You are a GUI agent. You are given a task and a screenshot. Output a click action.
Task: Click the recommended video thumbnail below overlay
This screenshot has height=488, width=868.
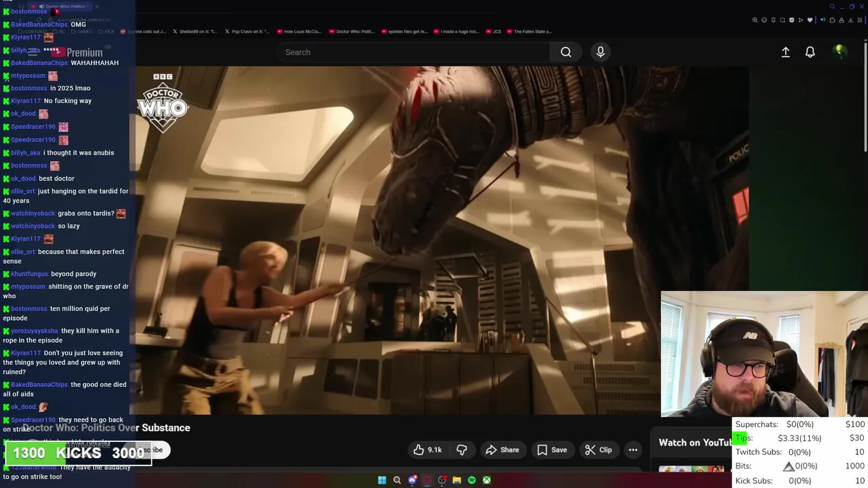pyautogui.click(x=692, y=469)
